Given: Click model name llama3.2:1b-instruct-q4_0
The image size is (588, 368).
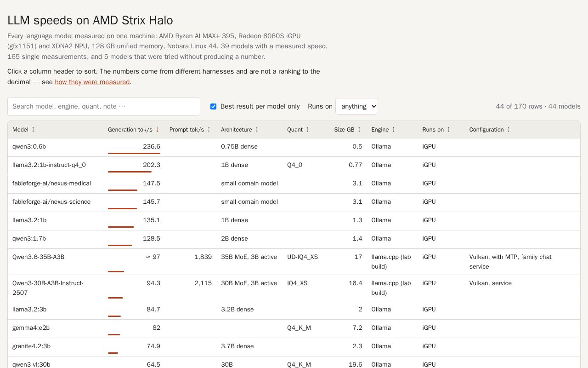Looking at the screenshot, I should click(49, 165).
